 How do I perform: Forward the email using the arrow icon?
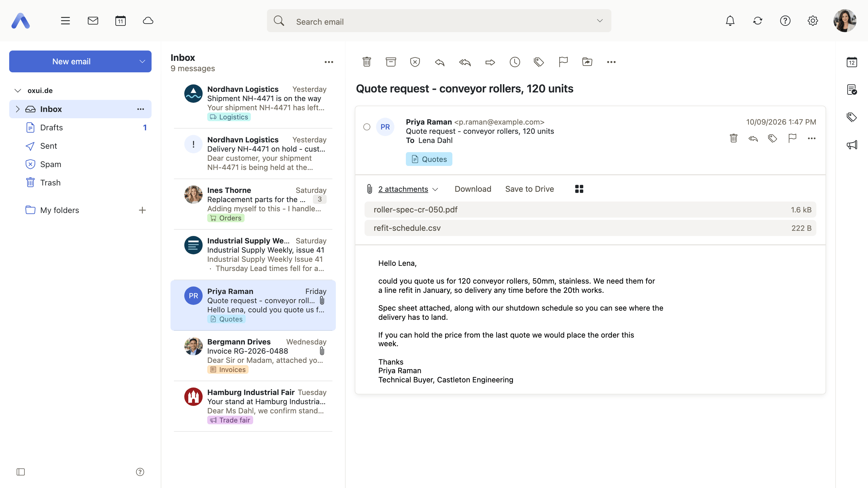pos(490,62)
